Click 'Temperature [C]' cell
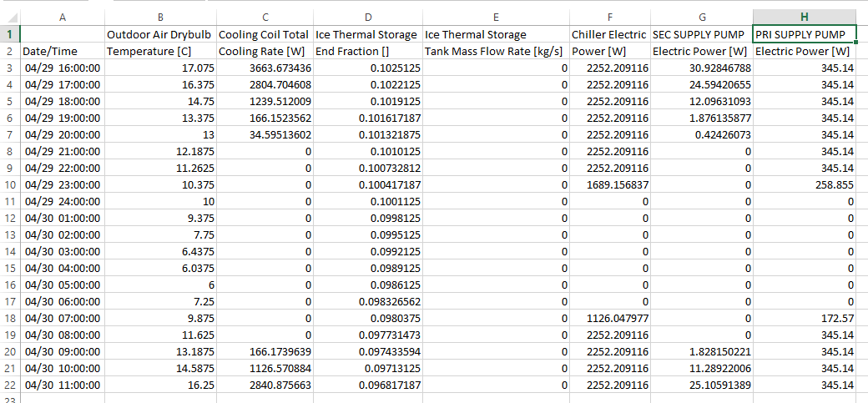This screenshot has height=403, width=868. [160, 52]
